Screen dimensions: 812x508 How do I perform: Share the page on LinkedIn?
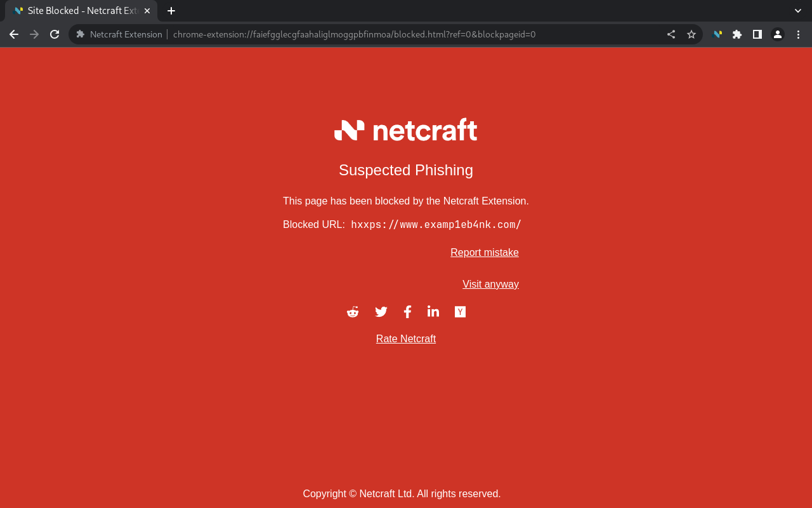(433, 311)
